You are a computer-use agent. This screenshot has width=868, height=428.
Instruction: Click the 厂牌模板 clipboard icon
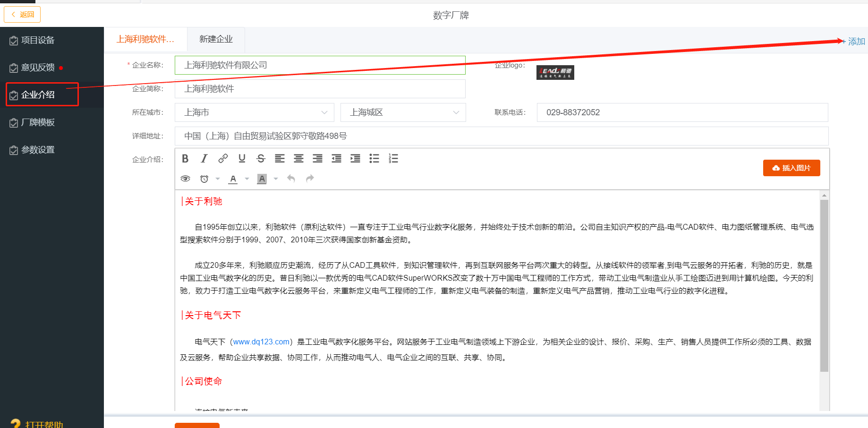pos(14,123)
